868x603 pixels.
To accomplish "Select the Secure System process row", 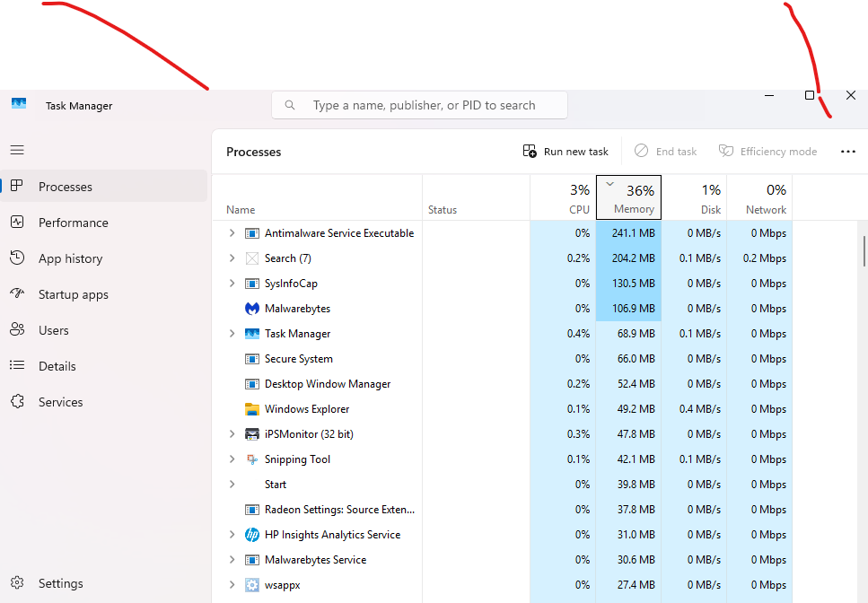I will click(503, 359).
